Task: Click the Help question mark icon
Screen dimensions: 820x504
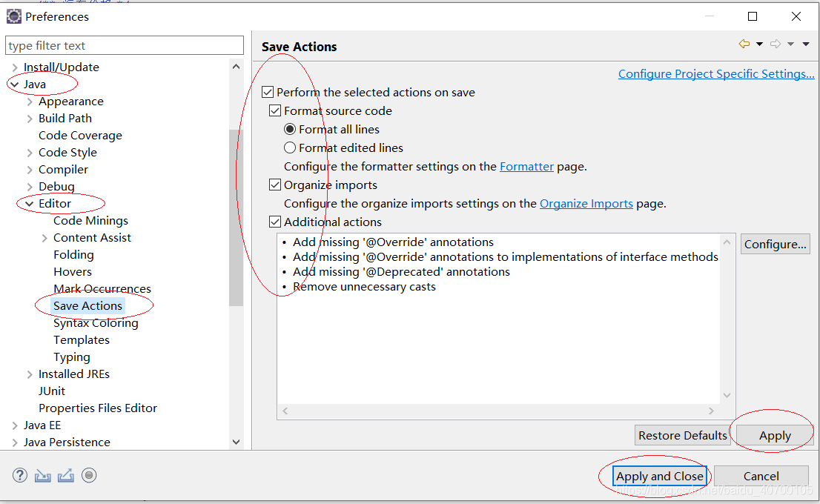Action: click(19, 475)
